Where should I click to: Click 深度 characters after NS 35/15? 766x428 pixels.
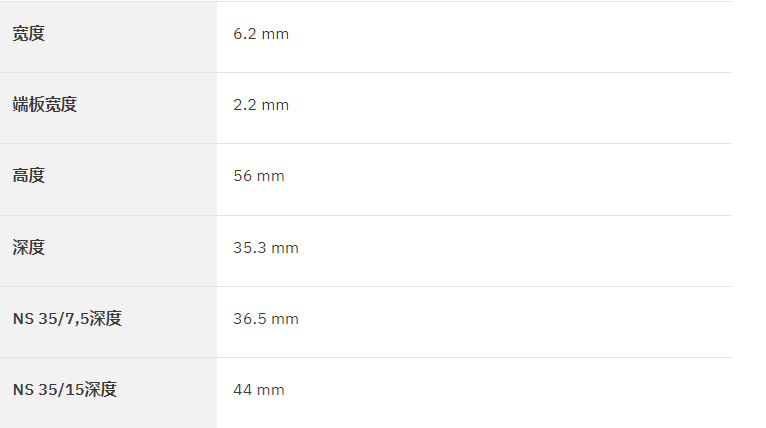[x=101, y=389]
